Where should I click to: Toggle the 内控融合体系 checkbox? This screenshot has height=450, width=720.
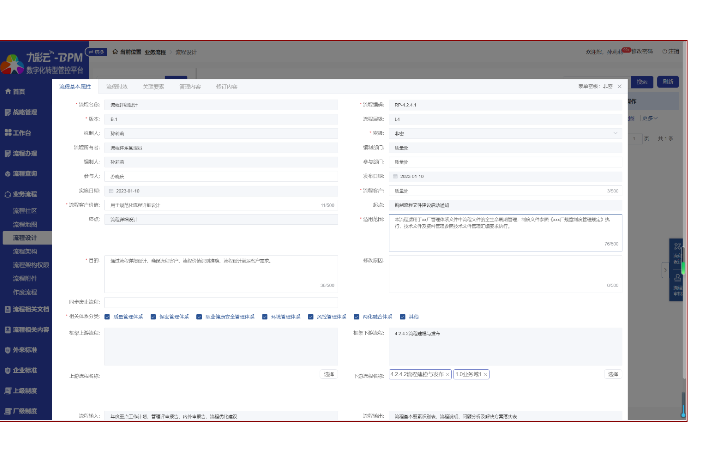(356, 316)
